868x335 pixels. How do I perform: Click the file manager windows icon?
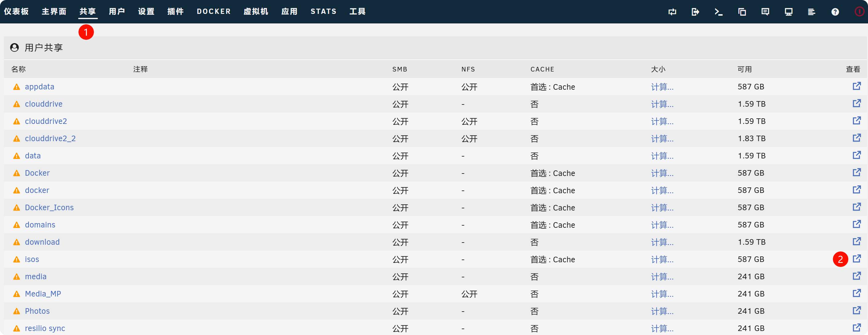click(742, 12)
